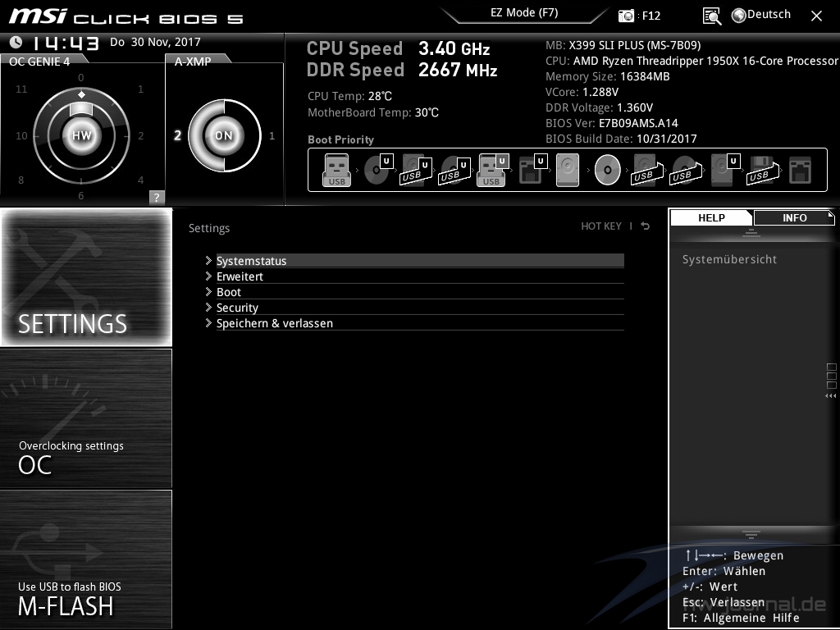Switch to the INFO tab
The width and height of the screenshot is (840, 630).
coord(794,218)
